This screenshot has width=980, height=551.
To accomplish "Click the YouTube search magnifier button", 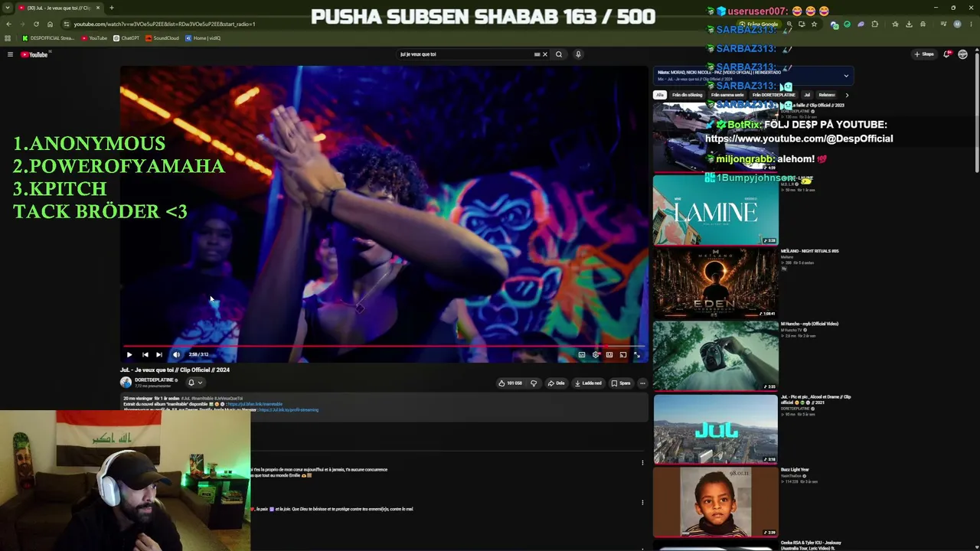I will 559,54.
